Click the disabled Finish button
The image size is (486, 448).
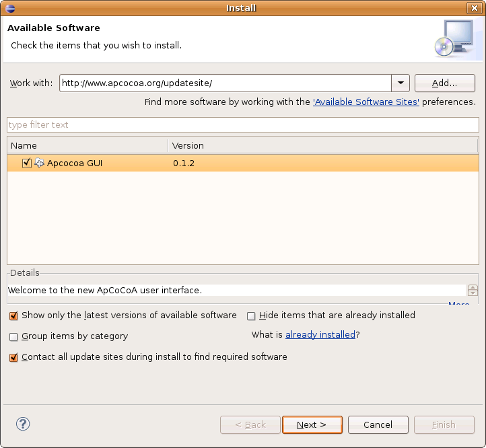point(444,424)
